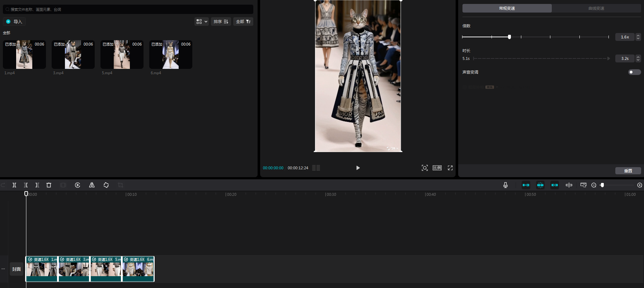
Task: Toggle clip linkage button
Action: (555, 185)
